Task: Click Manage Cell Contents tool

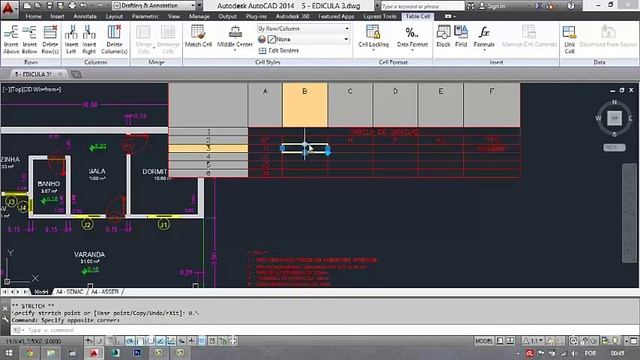Action: tap(529, 36)
